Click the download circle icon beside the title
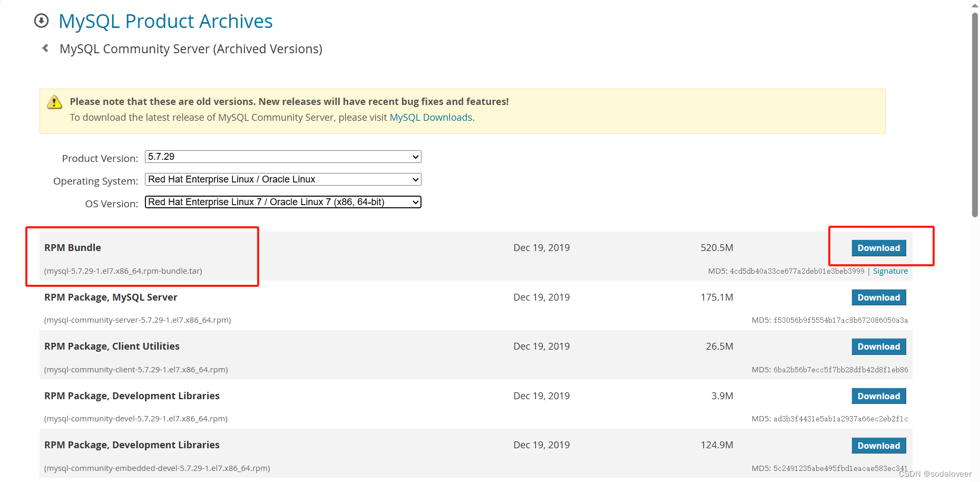Image resolution: width=980 pixels, height=482 pixels. (41, 21)
